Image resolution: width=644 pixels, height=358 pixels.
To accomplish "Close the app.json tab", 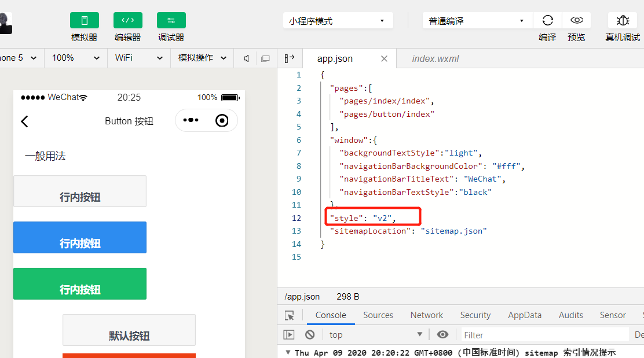I will [384, 58].
